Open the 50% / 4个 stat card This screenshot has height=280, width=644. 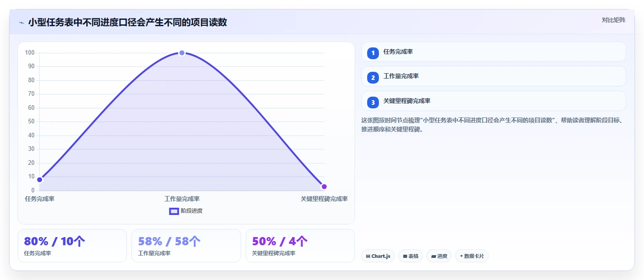[300, 246]
